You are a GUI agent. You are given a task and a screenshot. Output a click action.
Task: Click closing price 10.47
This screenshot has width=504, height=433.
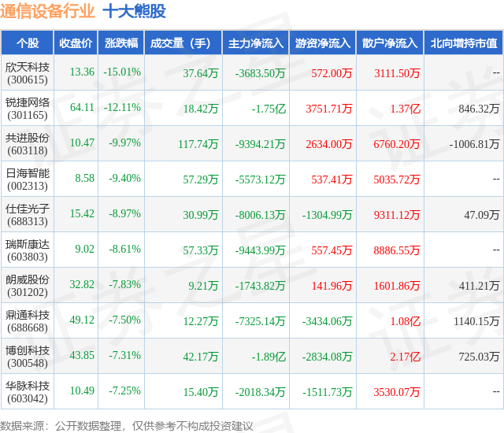pos(82,142)
